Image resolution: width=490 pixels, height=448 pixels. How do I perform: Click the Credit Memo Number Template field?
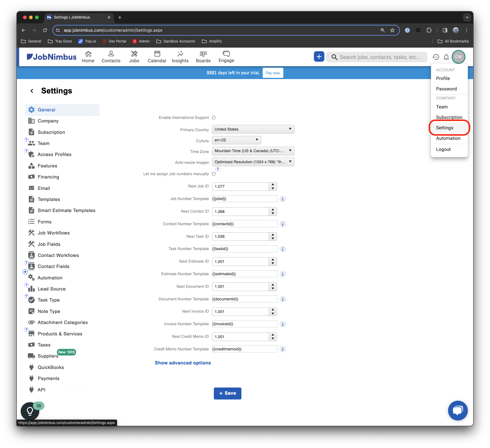pyautogui.click(x=245, y=349)
